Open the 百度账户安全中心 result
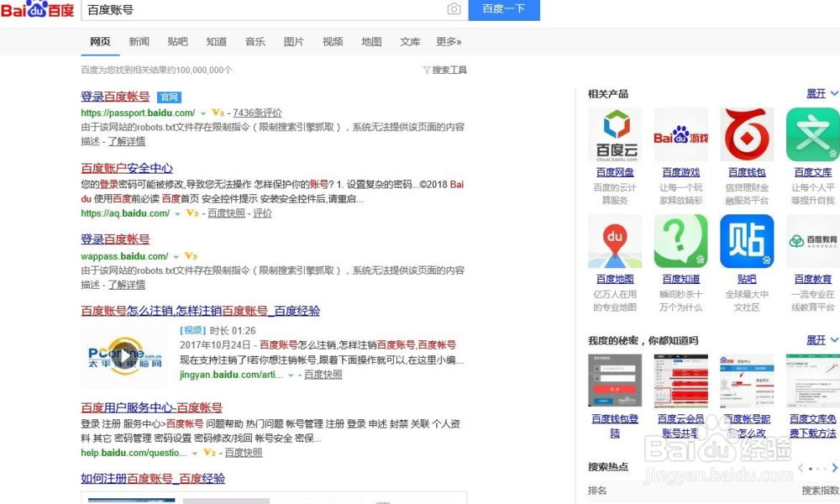The height and width of the screenshot is (504, 840). (127, 168)
